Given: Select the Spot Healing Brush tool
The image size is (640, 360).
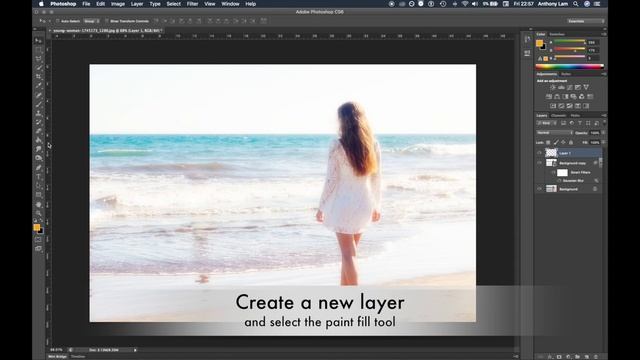Looking at the screenshot, I should [x=38, y=95].
